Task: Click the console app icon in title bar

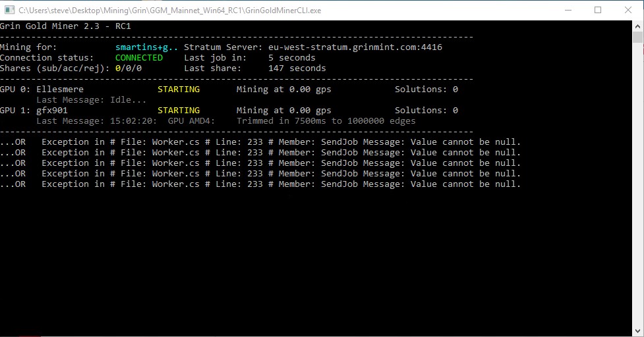Action: pyautogui.click(x=9, y=10)
